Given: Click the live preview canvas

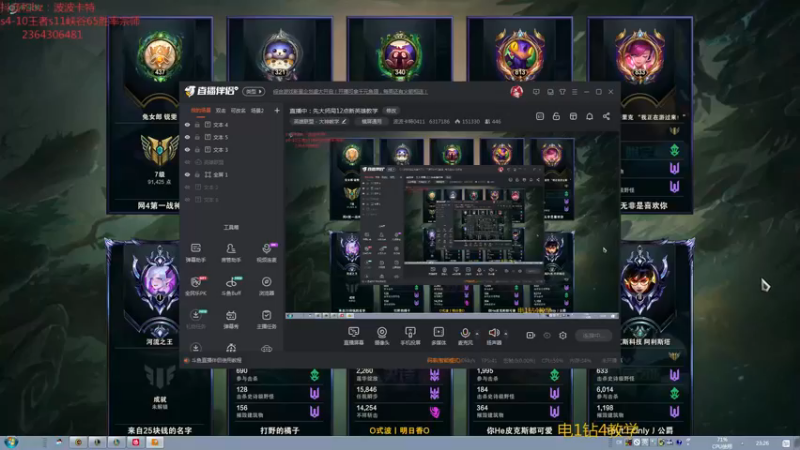Looking at the screenshot, I should click(x=452, y=225).
